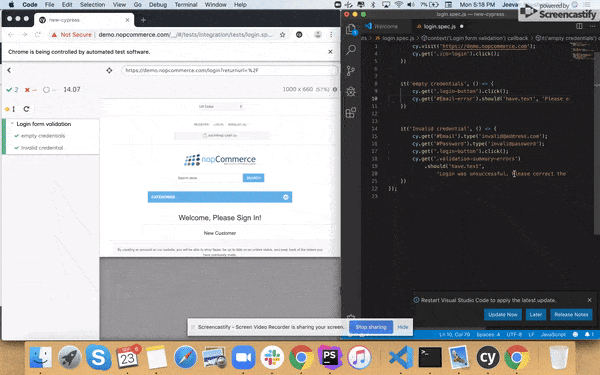Open the US Dollar currency dropdown
600x375 pixels.
tap(220, 106)
